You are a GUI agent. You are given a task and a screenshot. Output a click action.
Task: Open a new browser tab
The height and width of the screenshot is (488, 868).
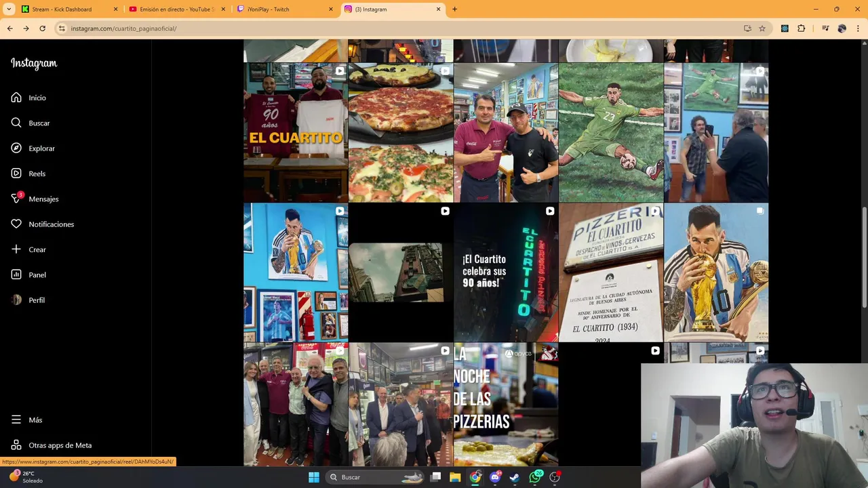[x=454, y=9]
